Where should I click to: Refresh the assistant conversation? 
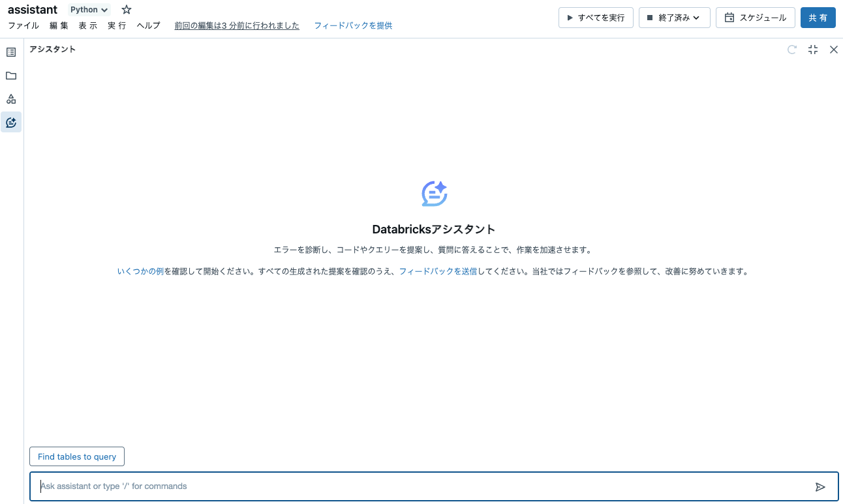[791, 50]
